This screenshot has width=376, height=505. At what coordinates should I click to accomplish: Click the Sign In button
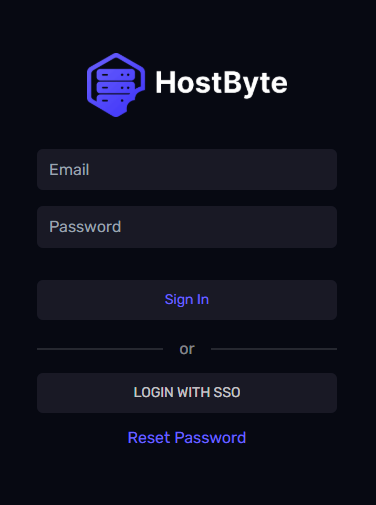click(x=187, y=300)
